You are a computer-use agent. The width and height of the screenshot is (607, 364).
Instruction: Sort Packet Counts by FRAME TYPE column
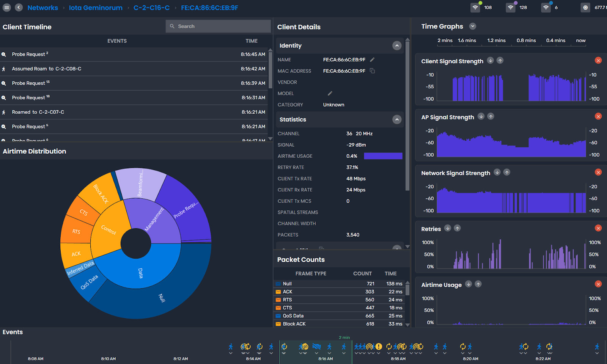tap(311, 273)
